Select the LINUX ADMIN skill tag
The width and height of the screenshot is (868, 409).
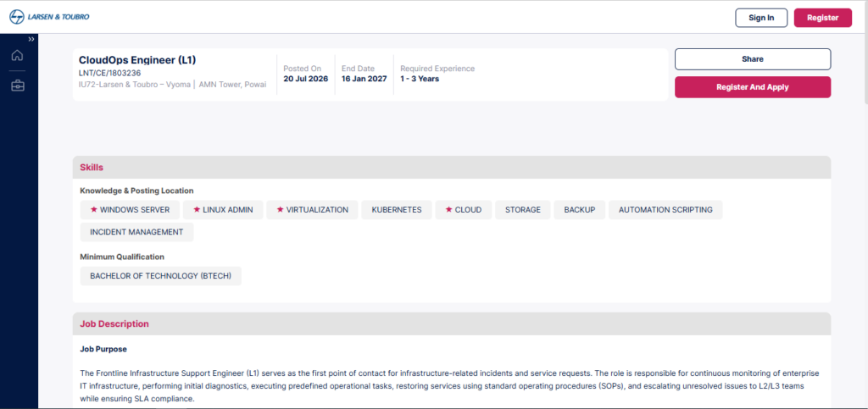[x=223, y=210]
